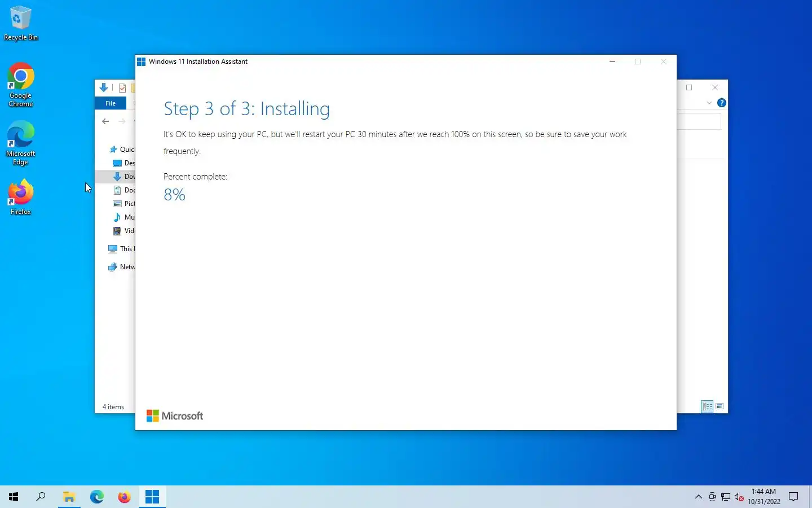Open Firefox from the taskbar

(124, 497)
